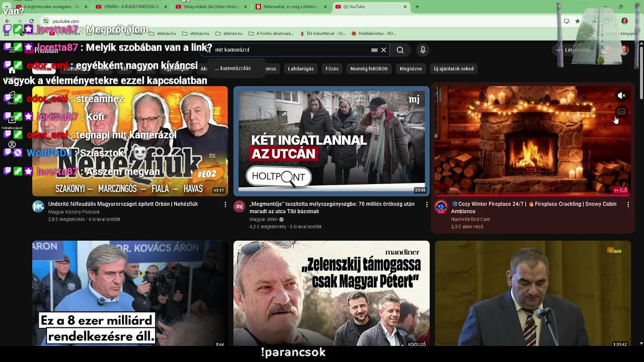This screenshot has height=362, width=644.
Task: Open the 'Két ingatlannal az utcán' thumbnail
Action: pyautogui.click(x=332, y=141)
